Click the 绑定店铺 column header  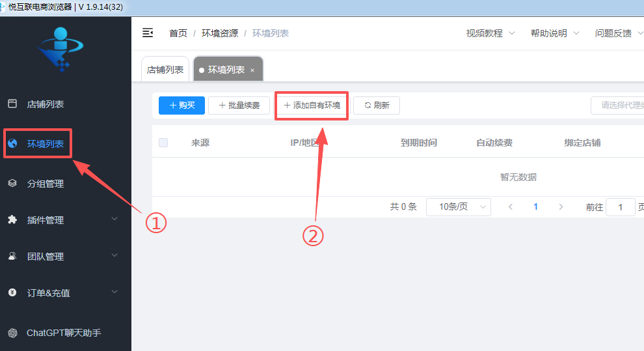[x=582, y=143]
